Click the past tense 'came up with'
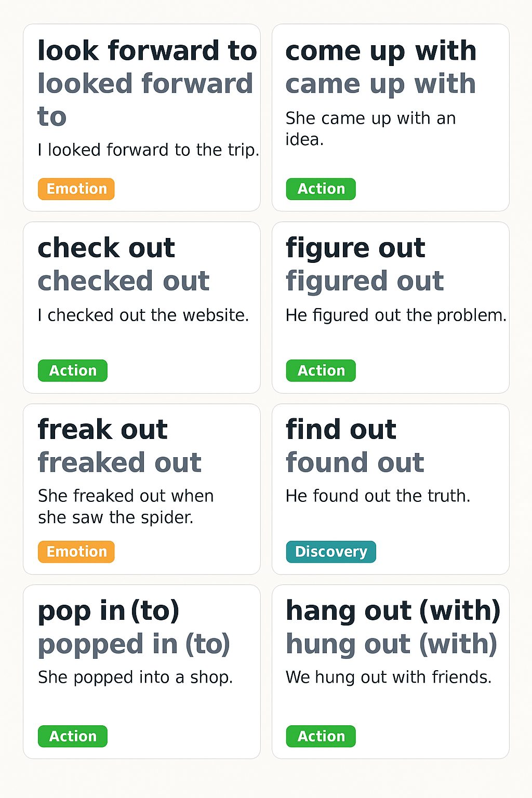The height and width of the screenshot is (798, 532). click(381, 84)
